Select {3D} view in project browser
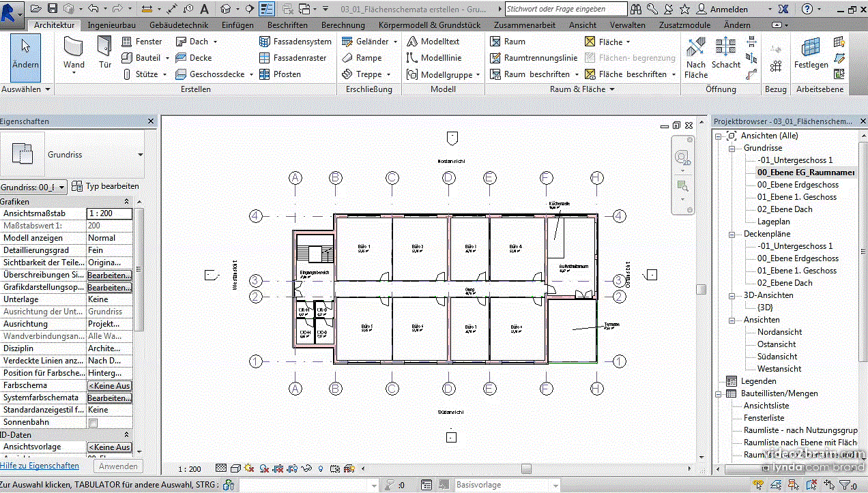Image resolution: width=868 pixels, height=493 pixels. pos(765,308)
